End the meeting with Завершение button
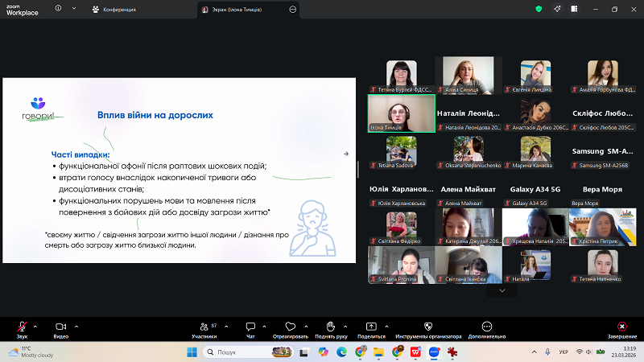Viewport: 644px width, 362px height. click(x=621, y=327)
